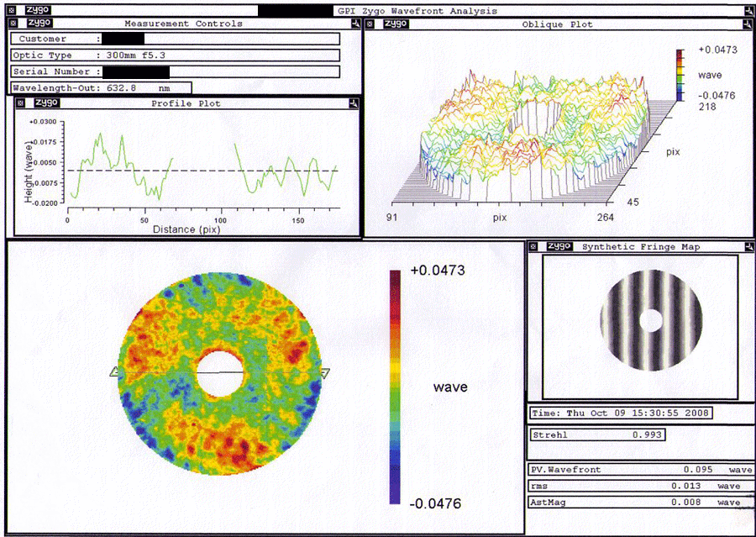Click the rms result field
The height and width of the screenshot is (537, 756).
pos(642,486)
